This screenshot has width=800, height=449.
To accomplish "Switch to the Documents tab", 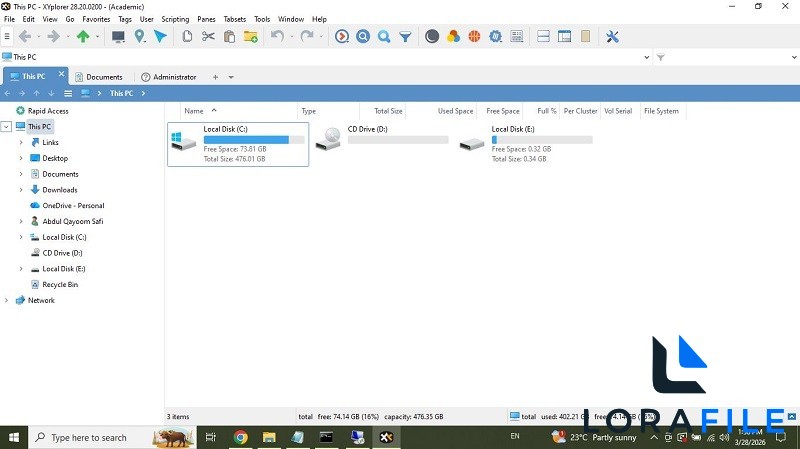I will click(99, 77).
